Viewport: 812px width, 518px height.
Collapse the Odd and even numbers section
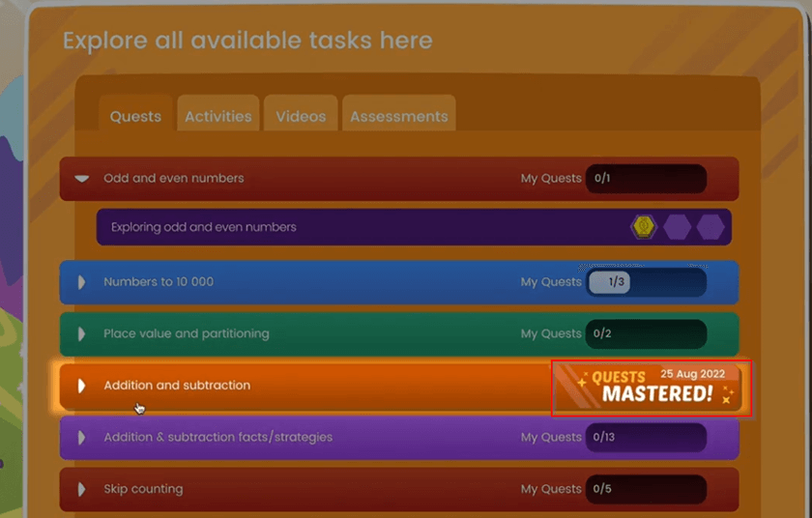[81, 179]
